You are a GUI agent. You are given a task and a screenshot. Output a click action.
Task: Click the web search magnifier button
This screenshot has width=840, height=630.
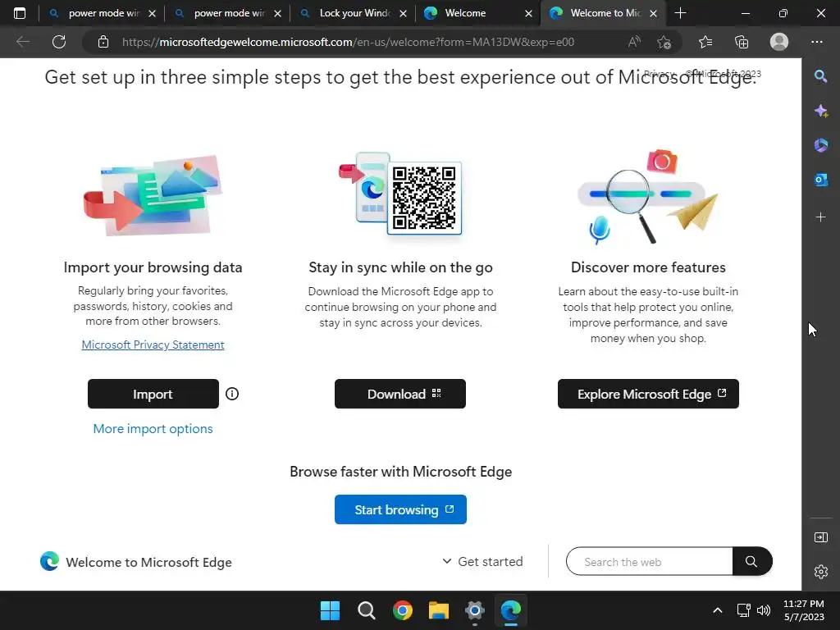tap(751, 561)
